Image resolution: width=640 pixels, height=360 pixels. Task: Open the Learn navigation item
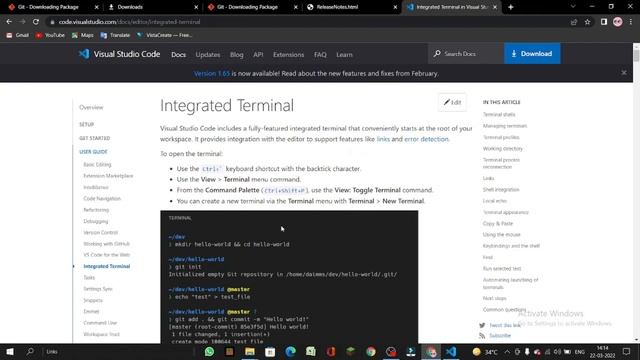[344, 54]
